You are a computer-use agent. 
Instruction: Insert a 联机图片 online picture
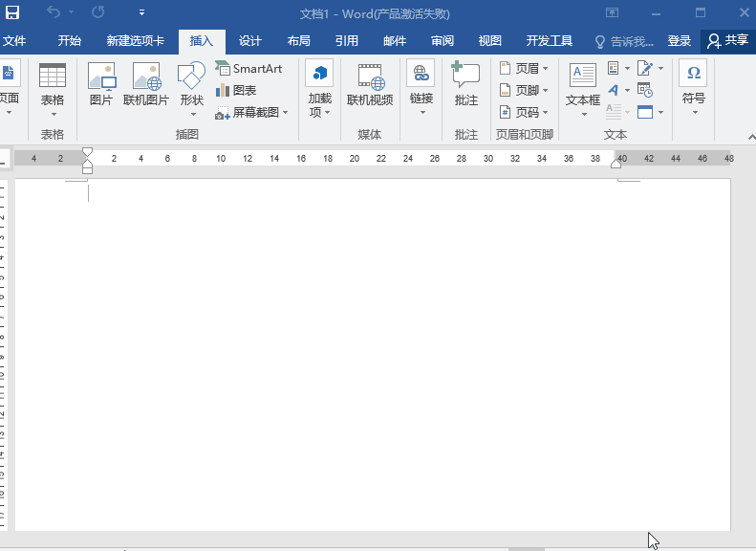coord(146,84)
